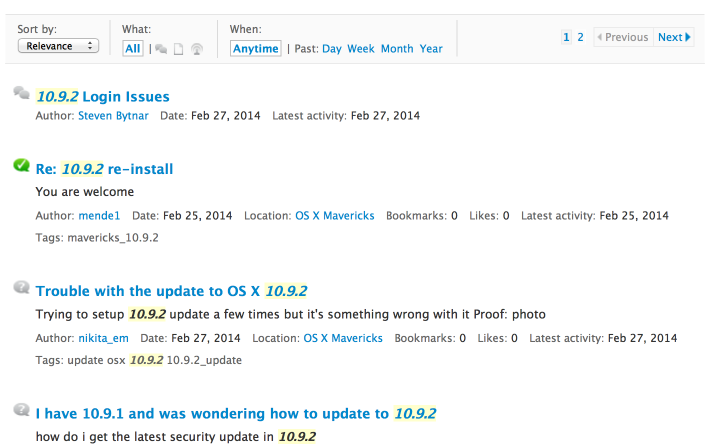The image size is (706, 446).
Task: Click the discussion icon beside Login Issues
Action: [x=21, y=93]
